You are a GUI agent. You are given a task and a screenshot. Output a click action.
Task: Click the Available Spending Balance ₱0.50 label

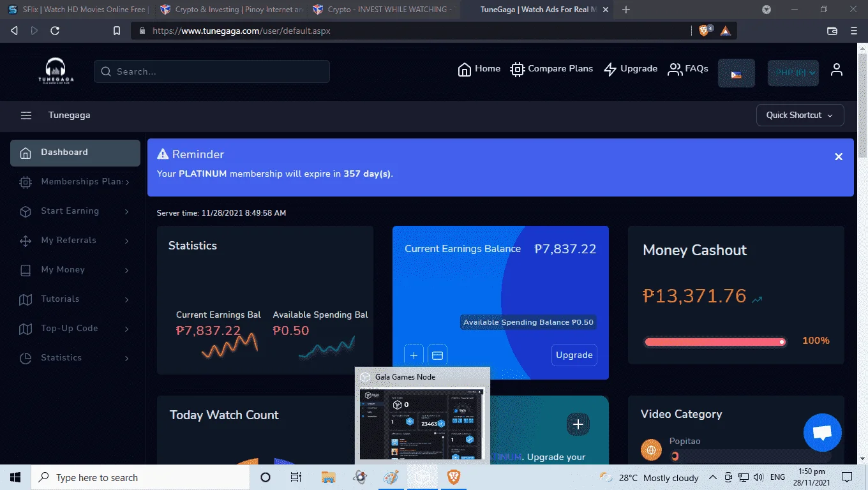click(x=528, y=322)
